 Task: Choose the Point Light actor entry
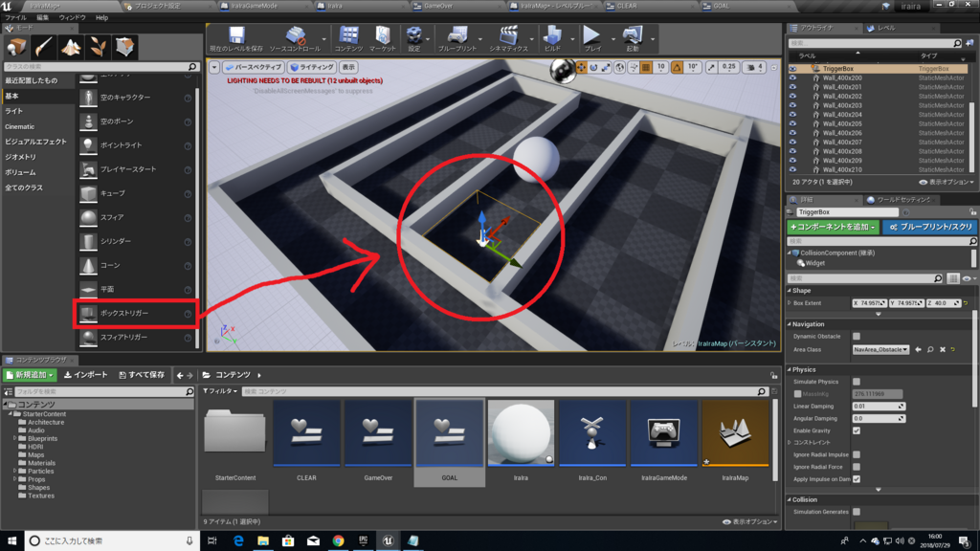(x=136, y=145)
